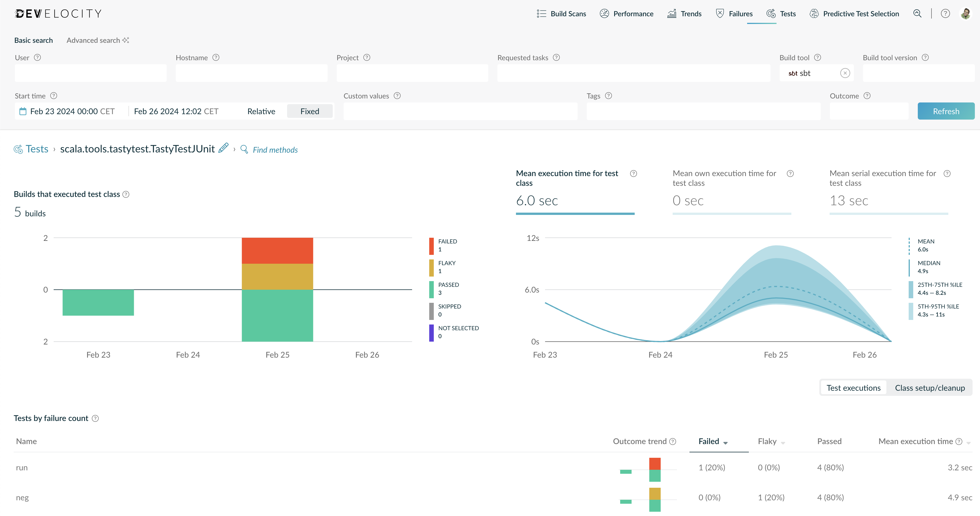
Task: Show help for Tests by failure count
Action: 96,418
